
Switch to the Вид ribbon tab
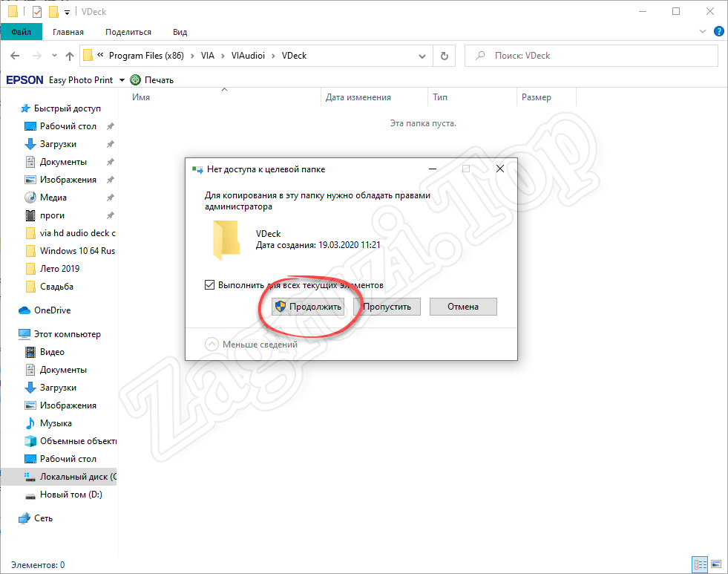180,32
